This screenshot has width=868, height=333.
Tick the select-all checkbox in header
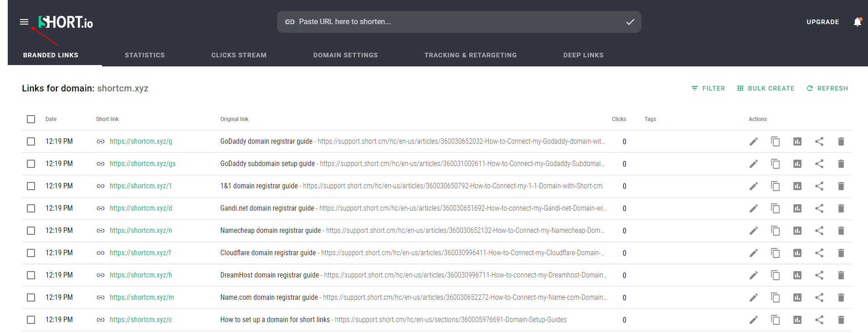pyautogui.click(x=31, y=119)
